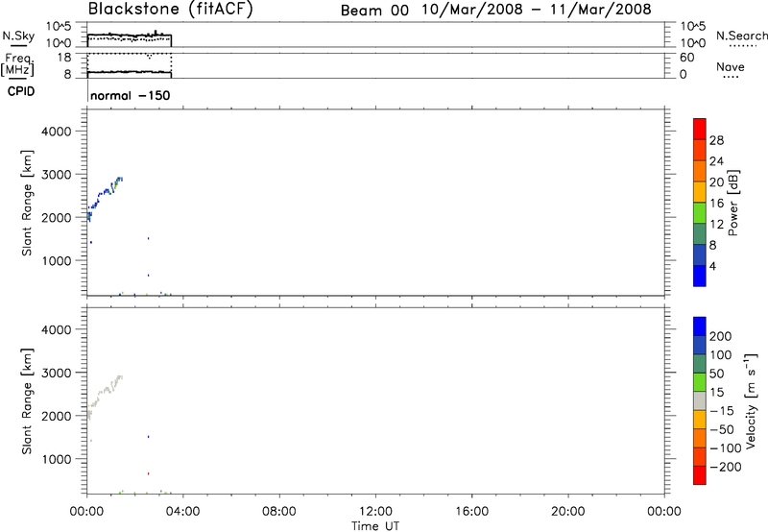The image size is (768, 532).
Task: Click the red top of the power colorbar
Action: 700,129
